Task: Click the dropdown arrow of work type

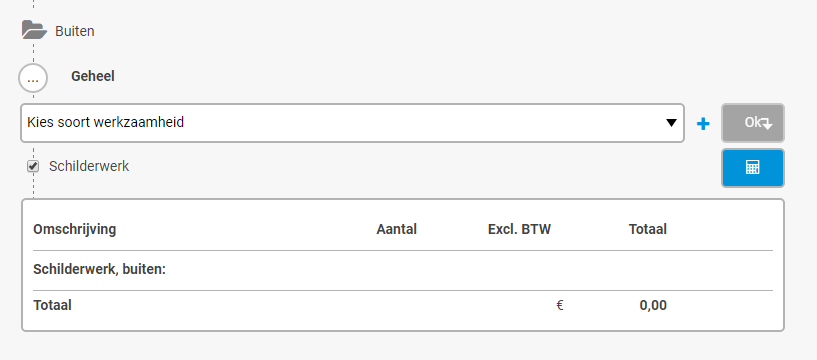Action: tap(671, 123)
